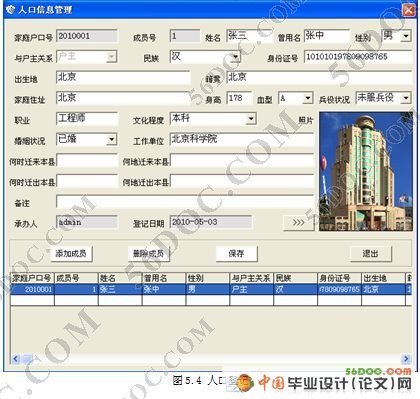Viewport: 420px width, 399px height.
Task: Click the 家庭住址 input field
Action: click(123, 98)
